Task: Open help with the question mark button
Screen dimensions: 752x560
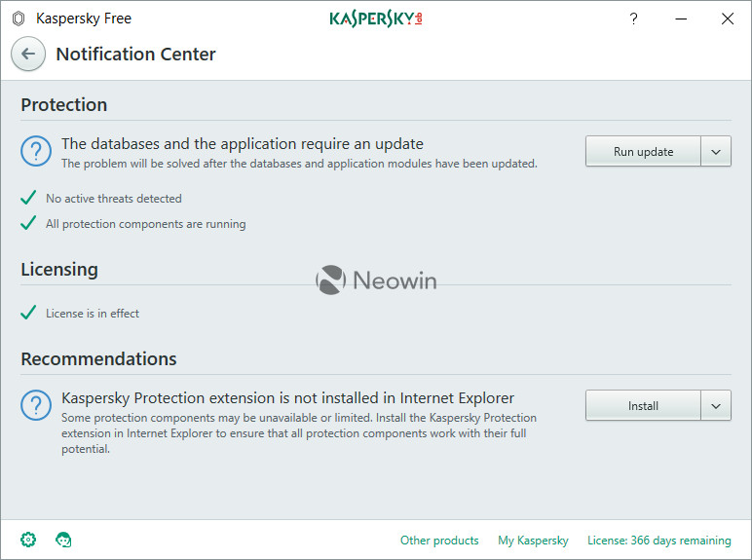Action: tap(633, 19)
